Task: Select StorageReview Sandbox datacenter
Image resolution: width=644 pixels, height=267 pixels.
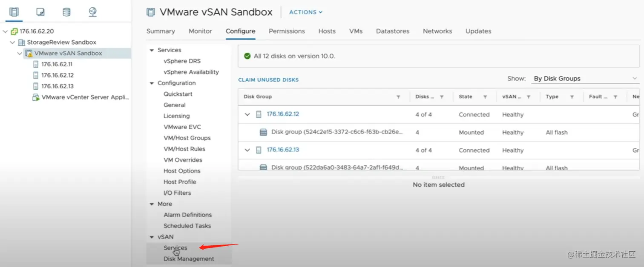Action: click(x=61, y=42)
